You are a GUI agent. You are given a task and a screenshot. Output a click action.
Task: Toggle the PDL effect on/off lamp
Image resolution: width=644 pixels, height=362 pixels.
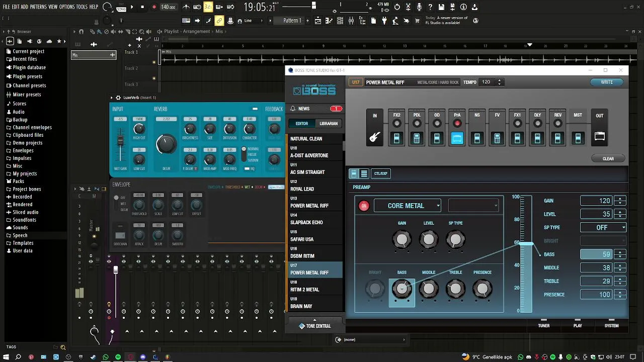[x=417, y=123]
